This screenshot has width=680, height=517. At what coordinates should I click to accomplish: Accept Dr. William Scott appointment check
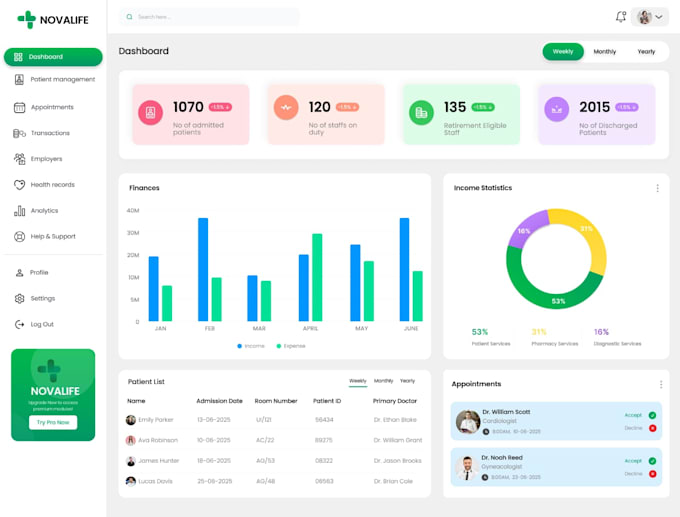click(652, 415)
